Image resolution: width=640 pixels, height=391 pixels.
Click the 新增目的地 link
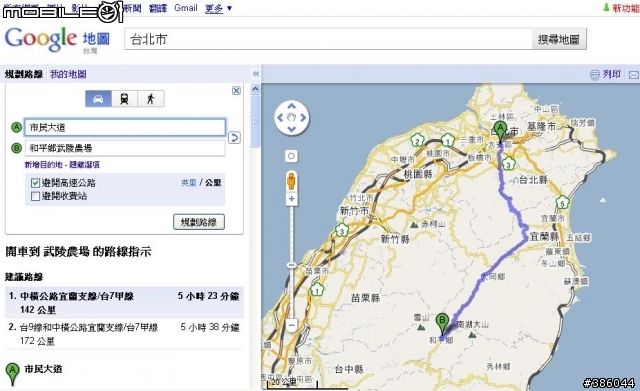43,165
